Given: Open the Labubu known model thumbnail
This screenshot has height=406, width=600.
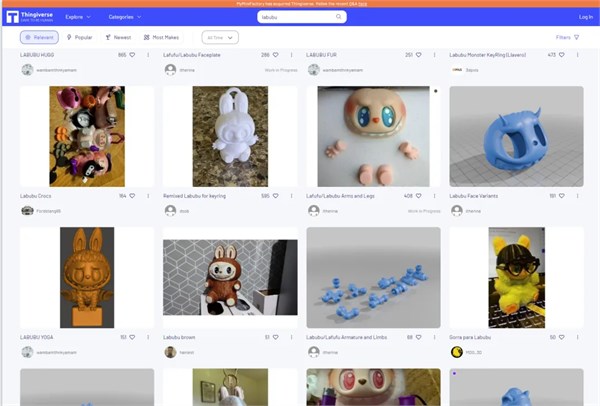Looking at the screenshot, I should [230, 278].
